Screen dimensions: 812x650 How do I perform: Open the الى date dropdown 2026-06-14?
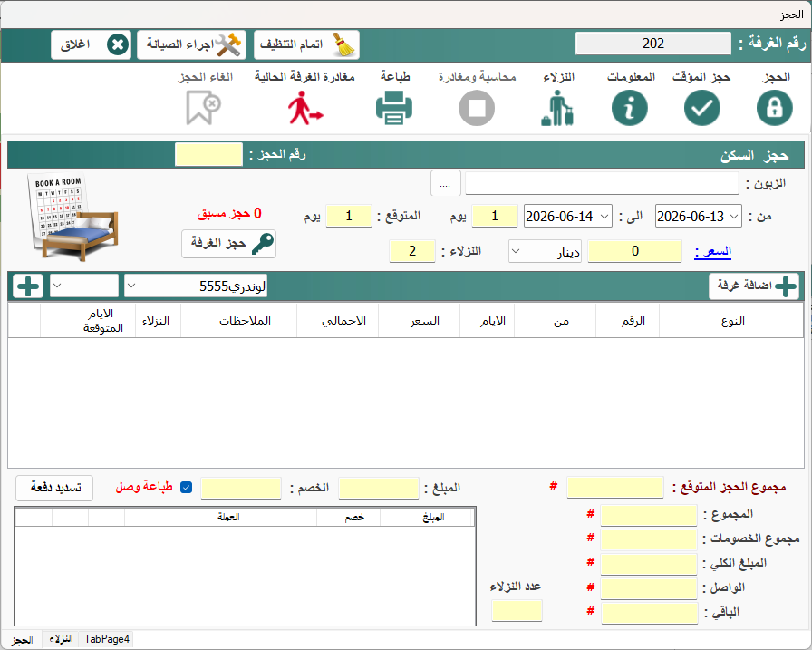(604, 217)
